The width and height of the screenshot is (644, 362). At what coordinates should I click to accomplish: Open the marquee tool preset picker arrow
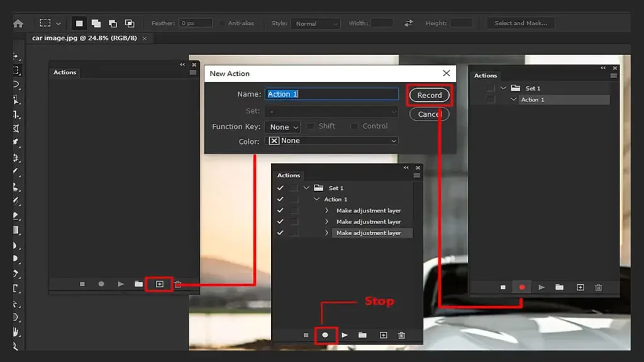[58, 24]
